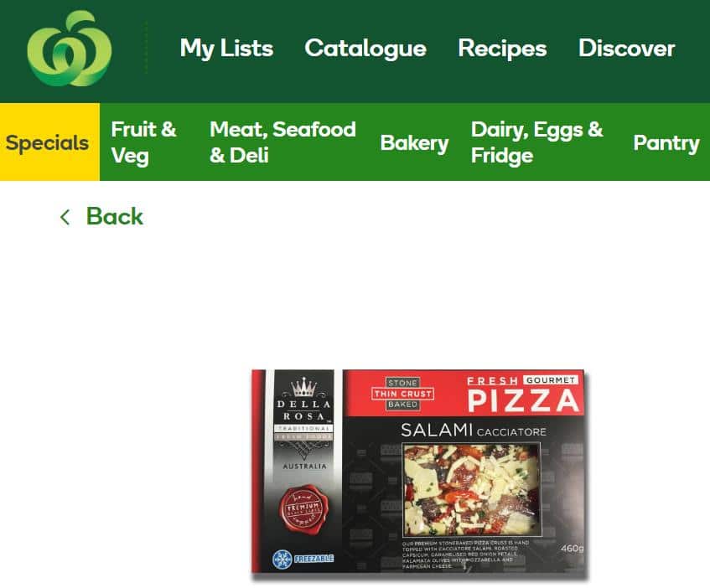Go to Recipes
The image size is (710, 588).
tap(502, 49)
